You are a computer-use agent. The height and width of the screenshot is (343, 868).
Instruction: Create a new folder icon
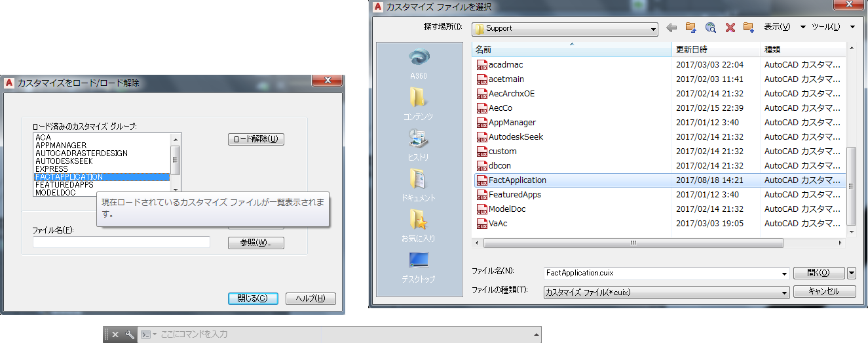pyautogui.click(x=749, y=28)
